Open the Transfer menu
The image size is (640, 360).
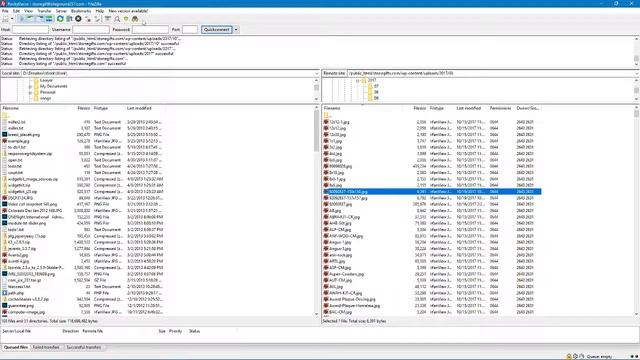coord(44,11)
